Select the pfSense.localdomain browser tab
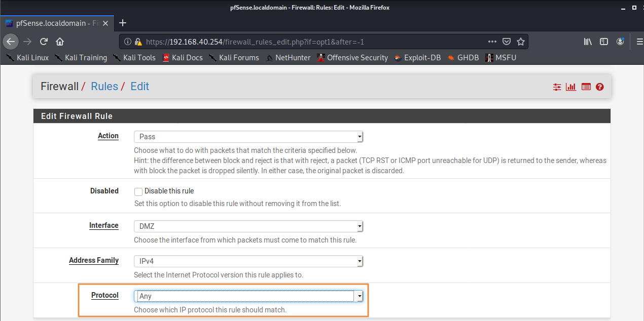Viewport: 644px width, 321px height. point(58,23)
